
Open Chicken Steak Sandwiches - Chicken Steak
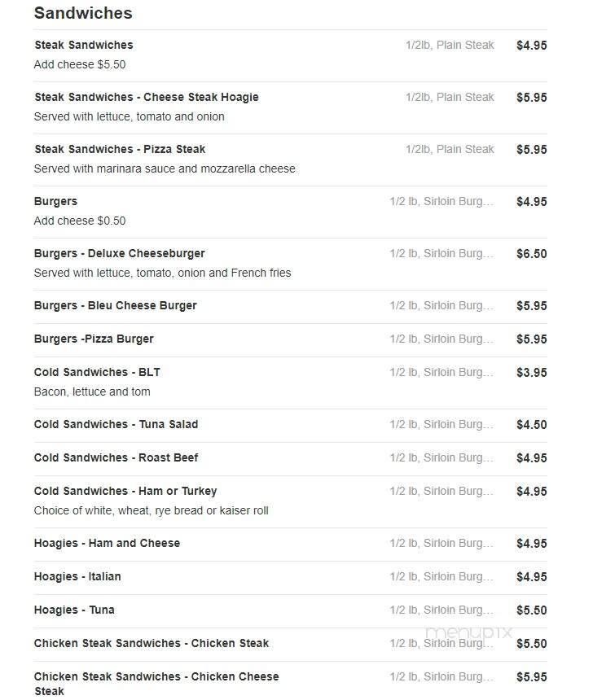[x=152, y=643]
